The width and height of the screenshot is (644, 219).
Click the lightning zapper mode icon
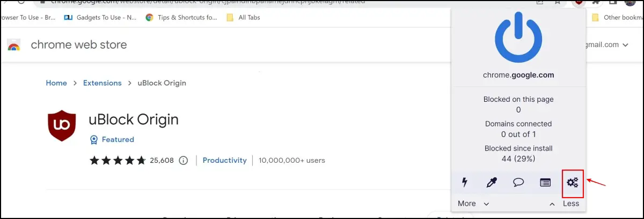point(465,183)
